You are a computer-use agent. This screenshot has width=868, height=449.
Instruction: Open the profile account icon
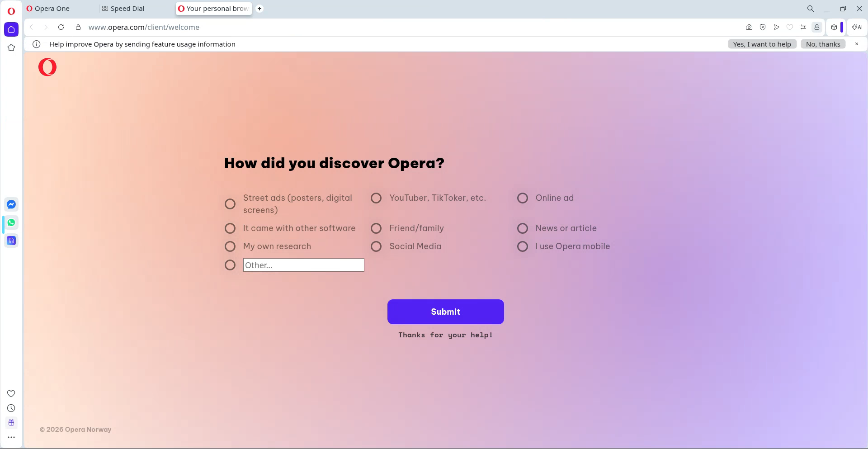[x=817, y=27]
